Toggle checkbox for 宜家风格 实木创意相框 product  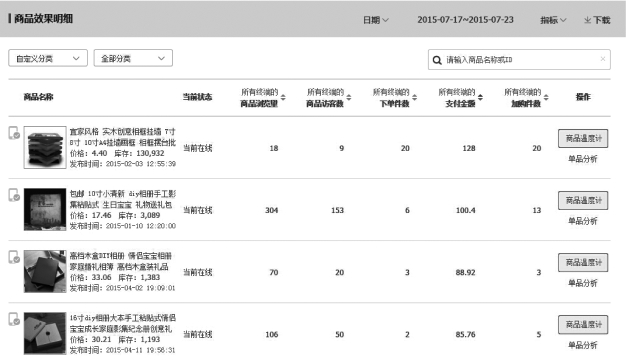tap(14, 133)
